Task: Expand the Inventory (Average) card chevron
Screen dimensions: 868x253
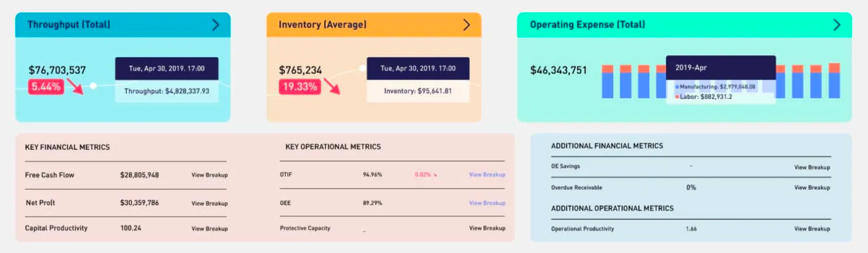Action: click(x=466, y=25)
